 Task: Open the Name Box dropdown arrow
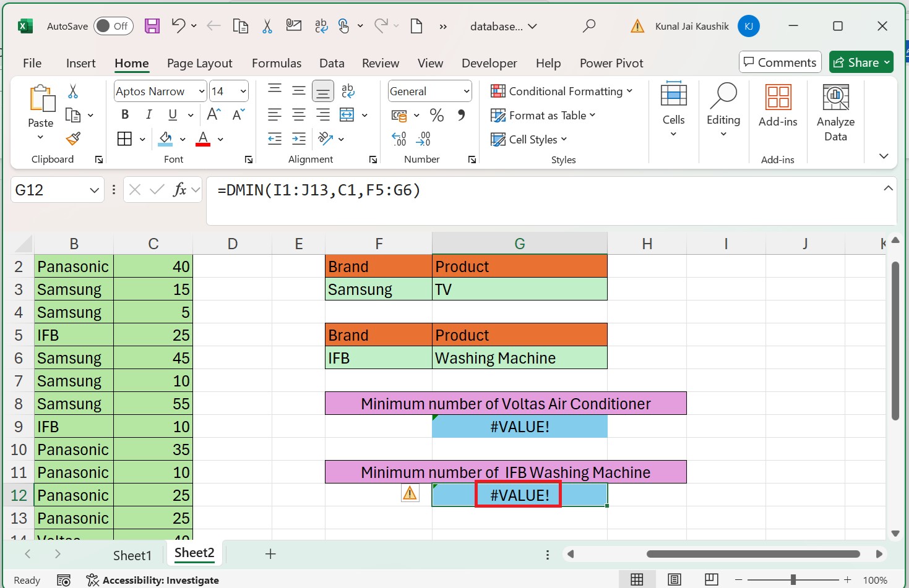(x=94, y=190)
